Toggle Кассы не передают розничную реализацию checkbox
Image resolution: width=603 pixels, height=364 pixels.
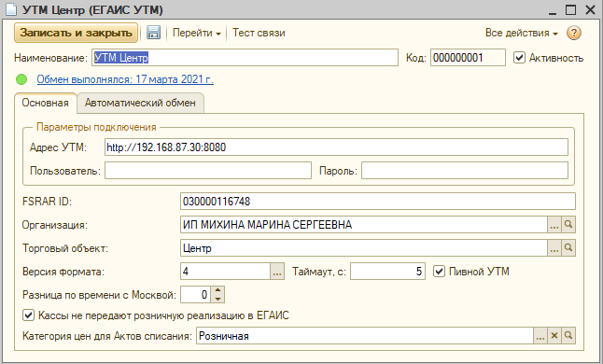(28, 315)
